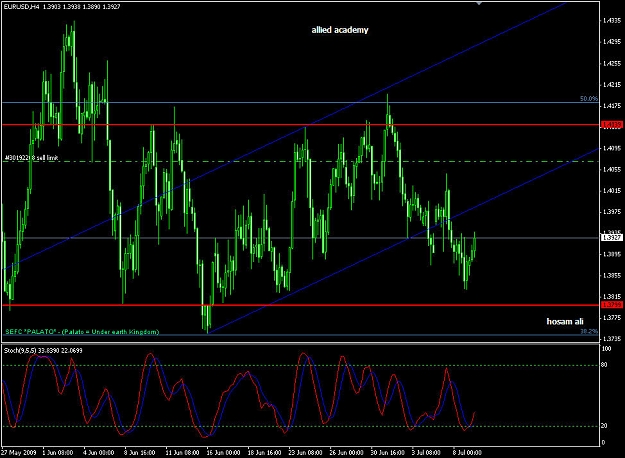Click the 23 Jun 08:00 time label
The height and width of the screenshot is (458, 625).
click(305, 452)
